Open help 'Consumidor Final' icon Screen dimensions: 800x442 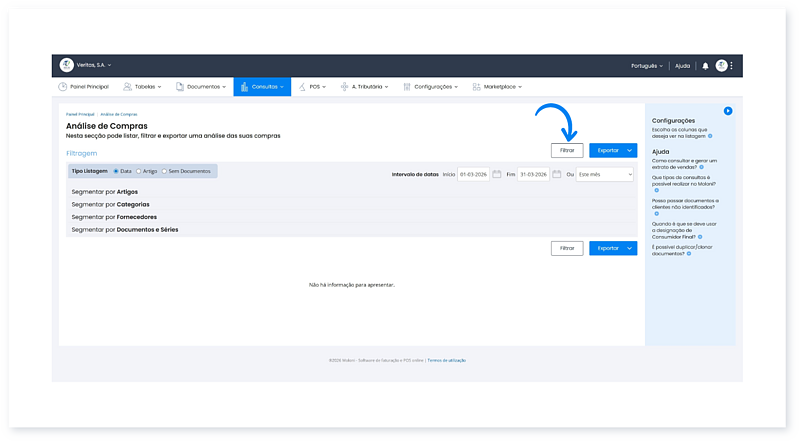[x=700, y=237]
